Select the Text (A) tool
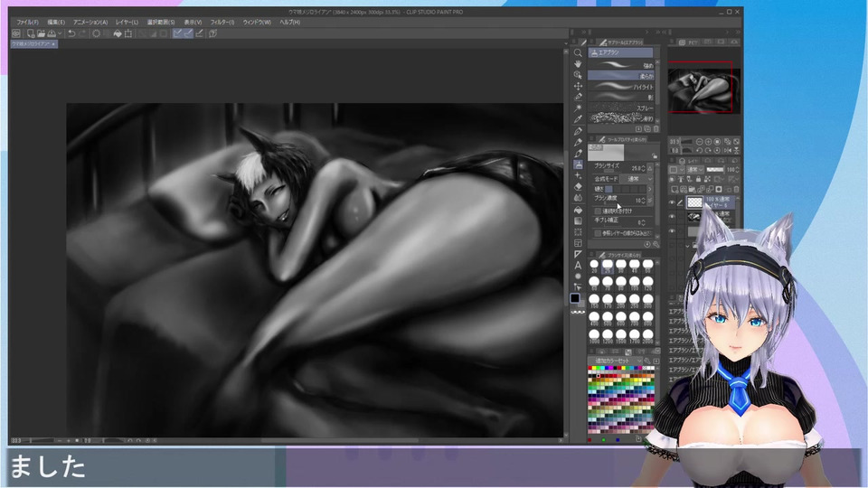The image size is (868, 488). (x=578, y=266)
